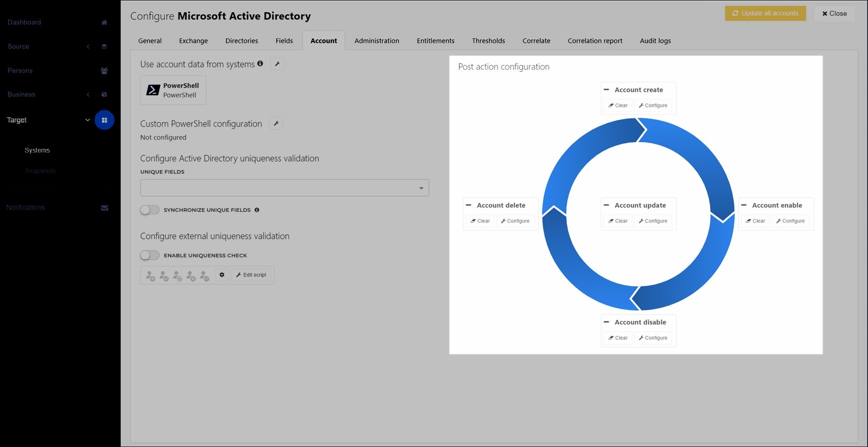Click the Business icon in sidebar
This screenshot has height=447, width=868.
[104, 95]
